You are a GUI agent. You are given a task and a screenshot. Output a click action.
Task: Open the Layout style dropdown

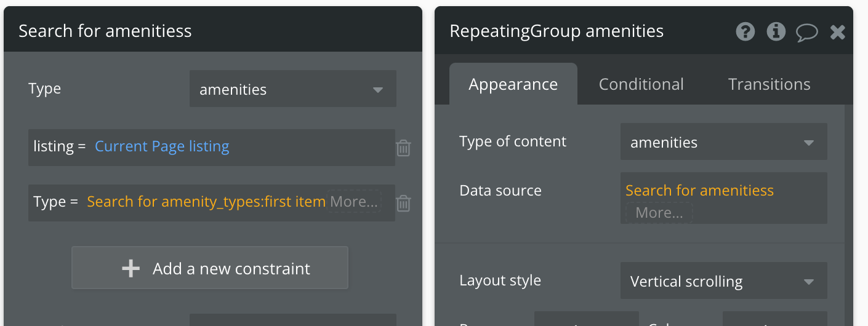click(723, 281)
